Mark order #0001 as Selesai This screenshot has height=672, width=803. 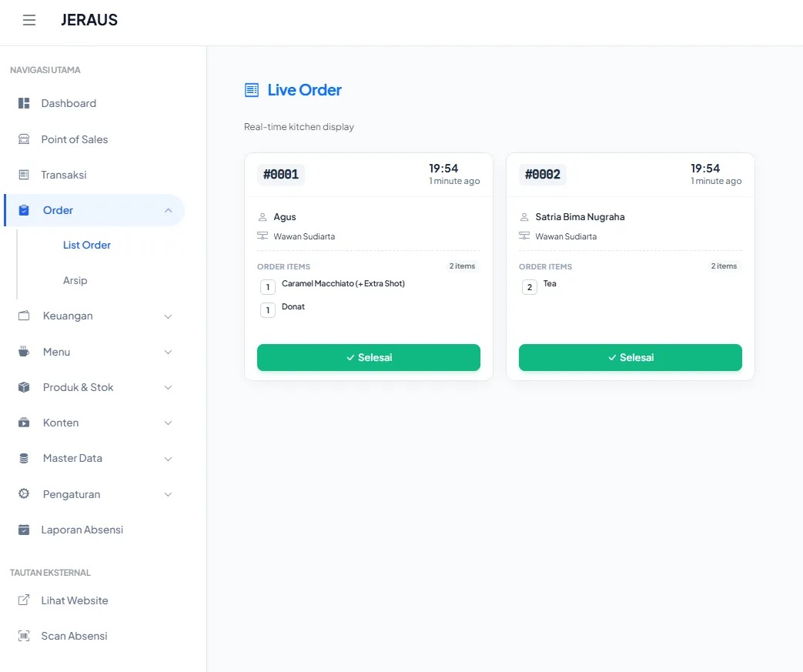[368, 357]
